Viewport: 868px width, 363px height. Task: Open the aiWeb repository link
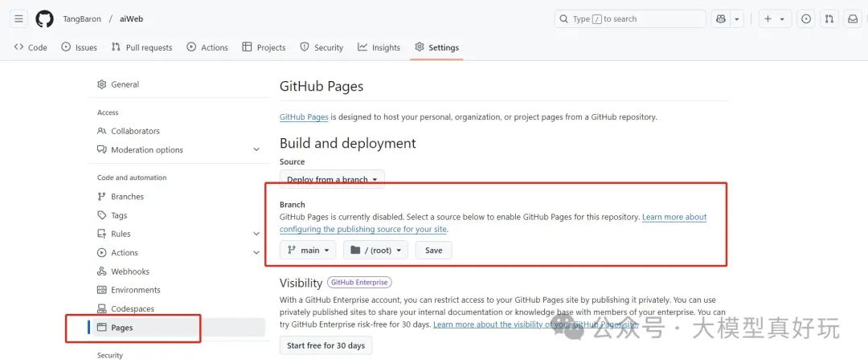[132, 18]
